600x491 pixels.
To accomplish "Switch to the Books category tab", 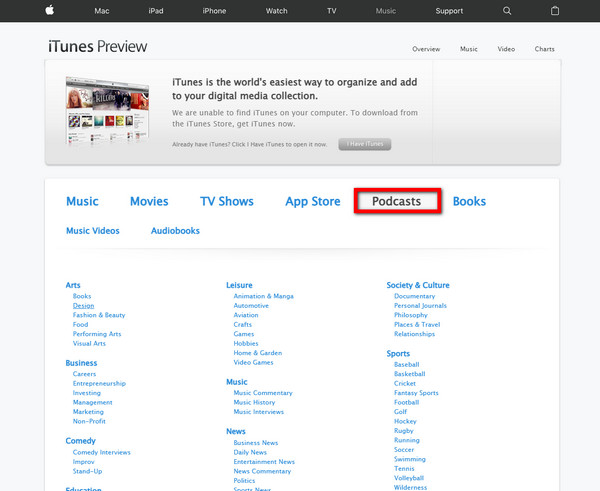I will click(469, 201).
